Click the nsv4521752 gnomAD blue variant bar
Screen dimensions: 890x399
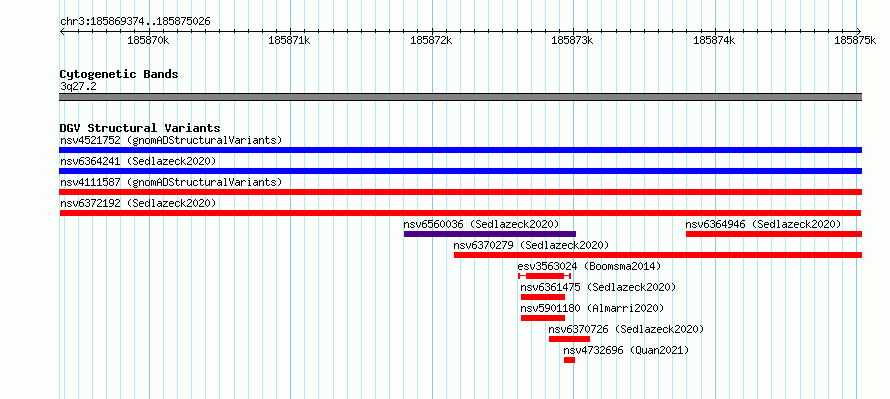click(x=460, y=150)
